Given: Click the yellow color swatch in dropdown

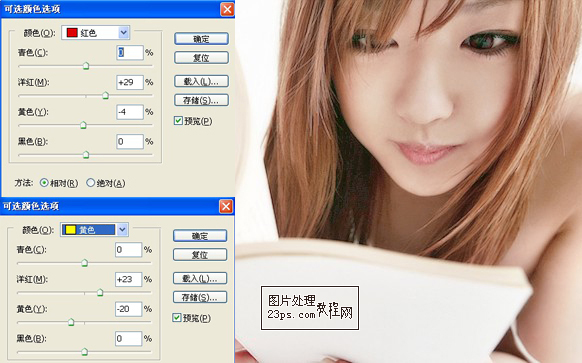Looking at the screenshot, I should pos(71,230).
